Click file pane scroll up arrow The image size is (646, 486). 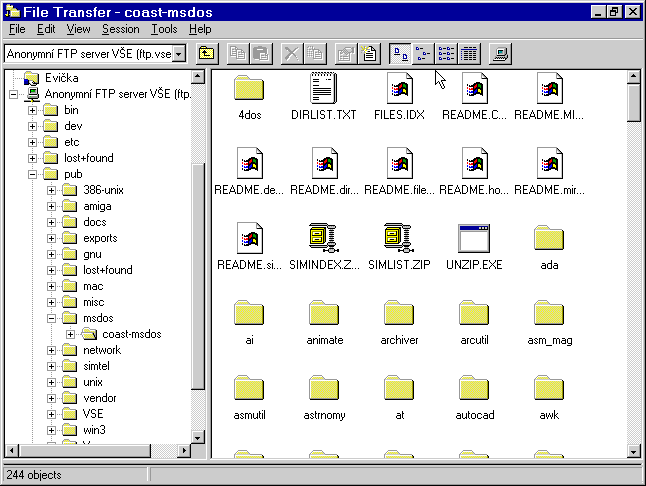point(634,77)
